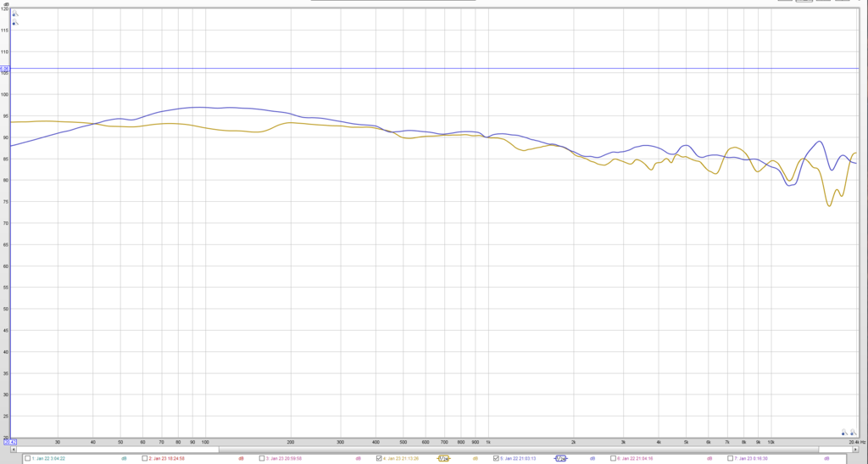Click the left horizontal zoom magnifier icon
868x464 pixels.
pos(843,432)
